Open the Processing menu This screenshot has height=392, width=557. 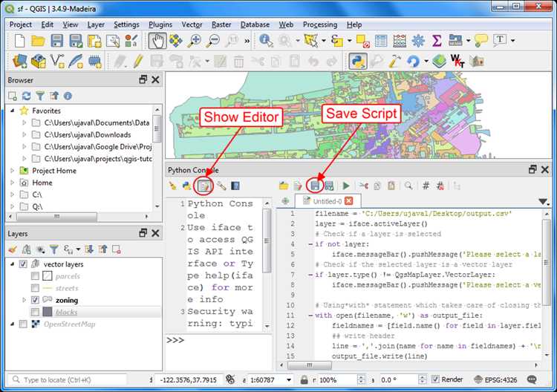pos(319,24)
